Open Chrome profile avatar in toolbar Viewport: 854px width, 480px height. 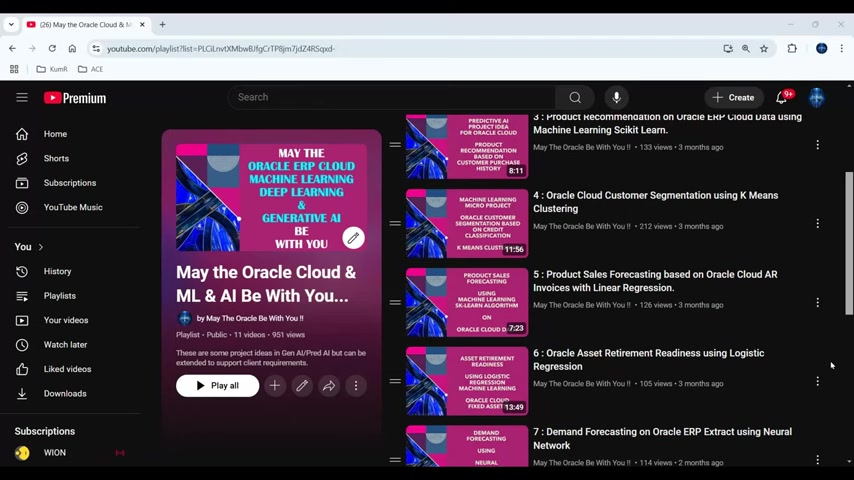821,48
